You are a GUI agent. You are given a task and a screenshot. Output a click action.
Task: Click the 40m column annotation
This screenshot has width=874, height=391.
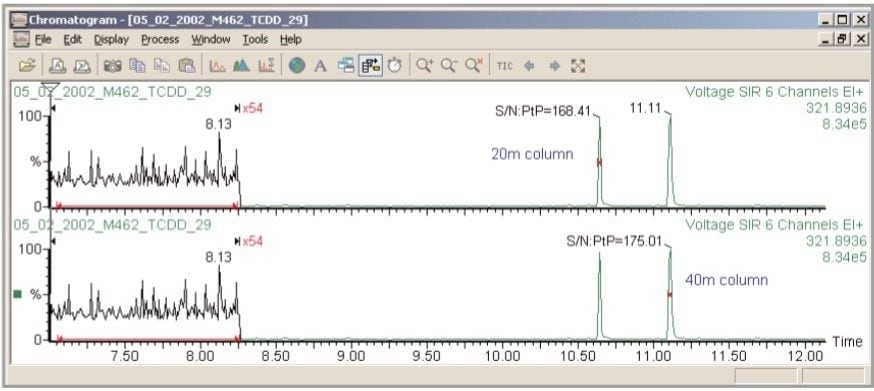click(726, 280)
